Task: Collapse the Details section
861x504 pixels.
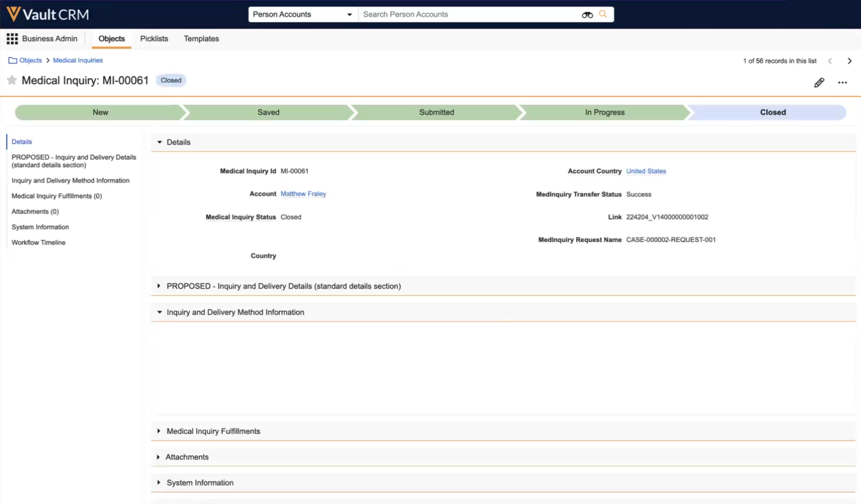Action: tap(160, 142)
